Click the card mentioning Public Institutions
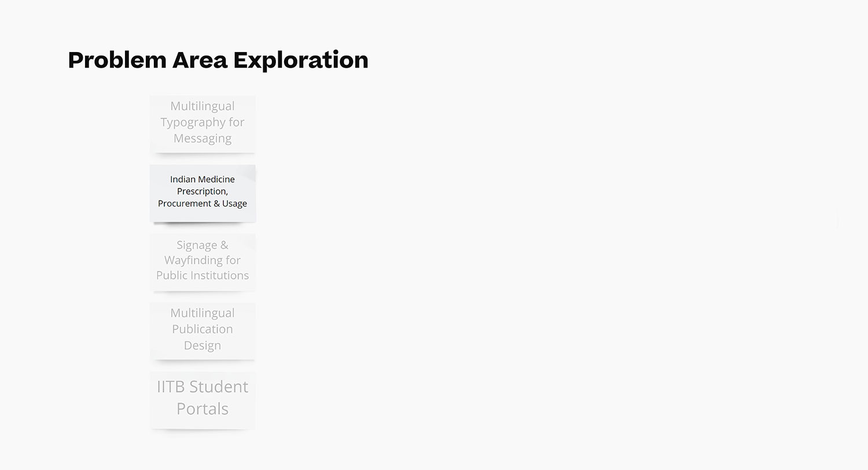The width and height of the screenshot is (868, 470). pyautogui.click(x=203, y=261)
